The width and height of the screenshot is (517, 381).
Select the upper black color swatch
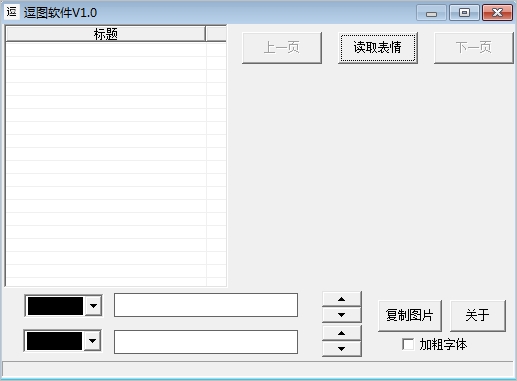click(x=55, y=306)
